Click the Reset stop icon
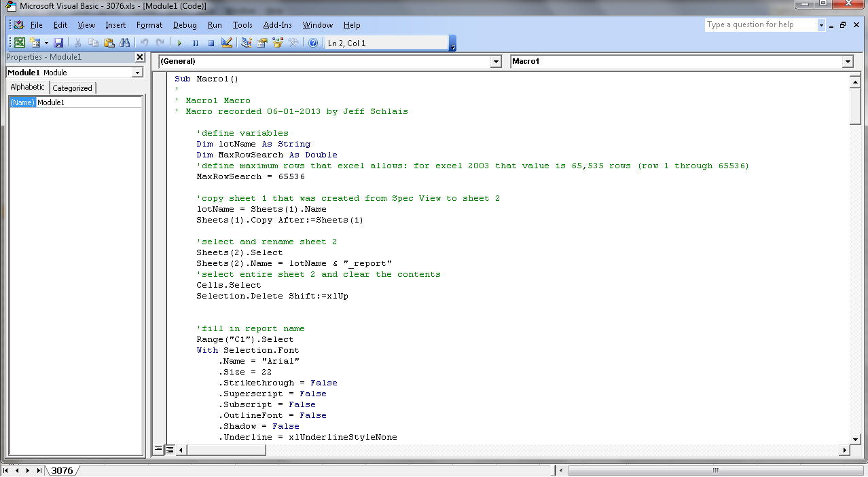This screenshot has width=868, height=477. 211,43
